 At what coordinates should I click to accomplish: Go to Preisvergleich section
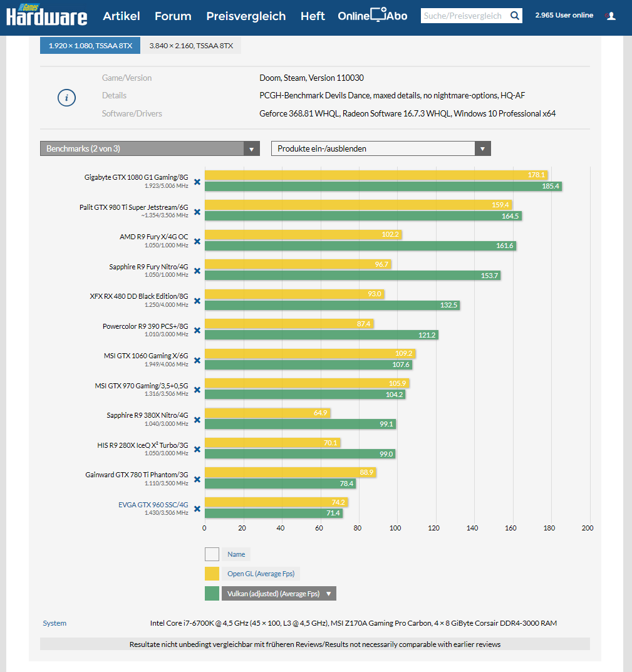click(x=246, y=16)
